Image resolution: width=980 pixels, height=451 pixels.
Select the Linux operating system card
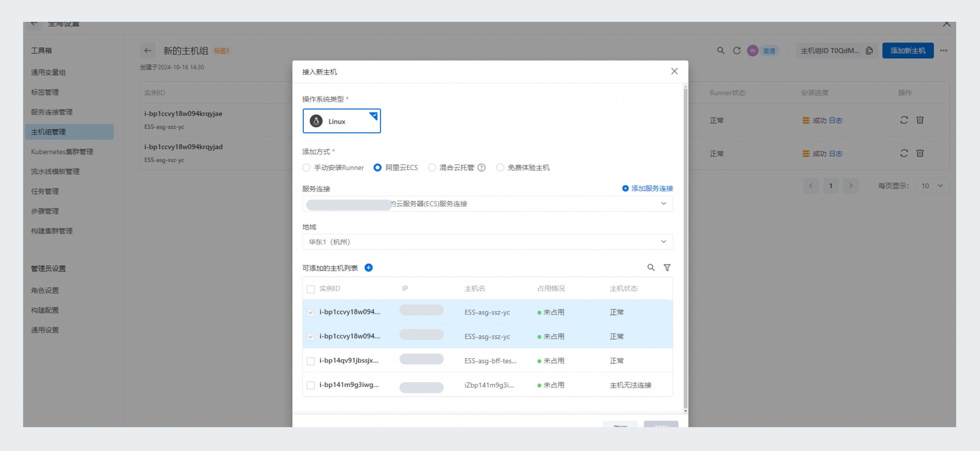pos(341,121)
